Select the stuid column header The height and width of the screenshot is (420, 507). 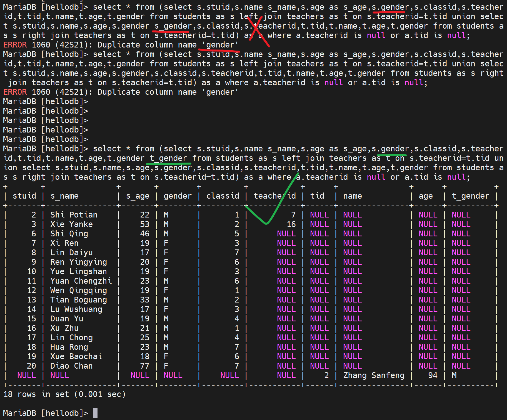tap(24, 196)
